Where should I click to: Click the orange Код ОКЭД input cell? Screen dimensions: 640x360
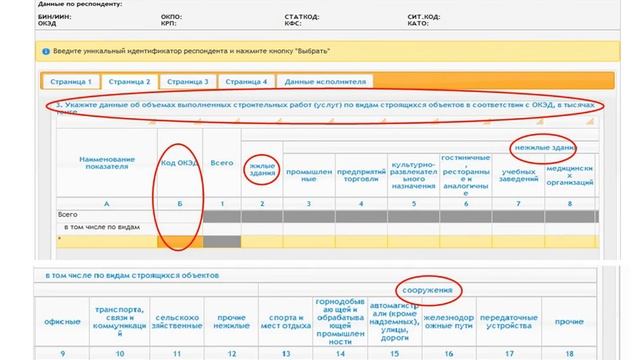pyautogui.click(x=180, y=242)
